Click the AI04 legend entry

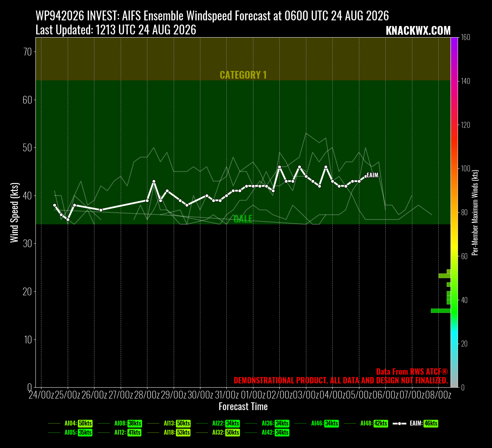click(x=70, y=423)
